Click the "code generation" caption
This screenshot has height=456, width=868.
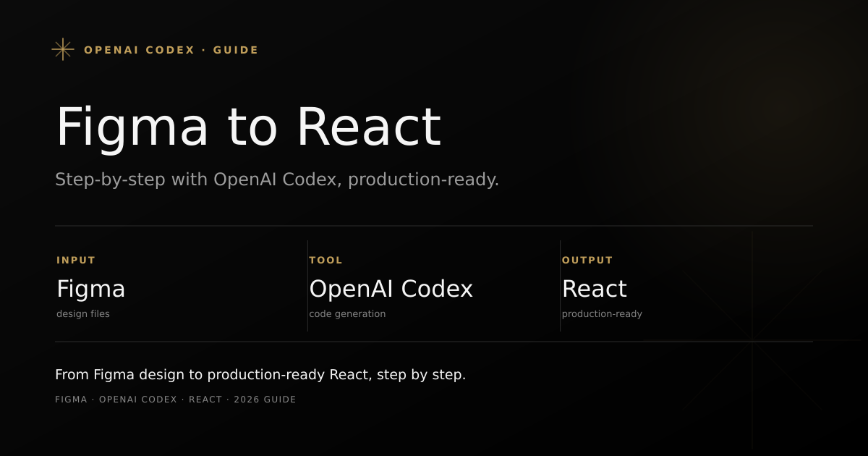pyautogui.click(x=347, y=314)
